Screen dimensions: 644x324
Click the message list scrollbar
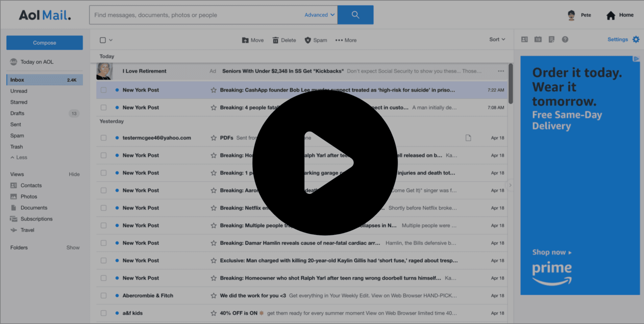[510, 84]
